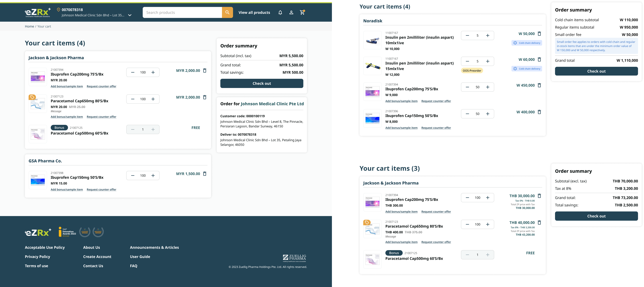Click the Insulin pen 10mlx1ive thumbnail

pyautogui.click(x=372, y=40)
